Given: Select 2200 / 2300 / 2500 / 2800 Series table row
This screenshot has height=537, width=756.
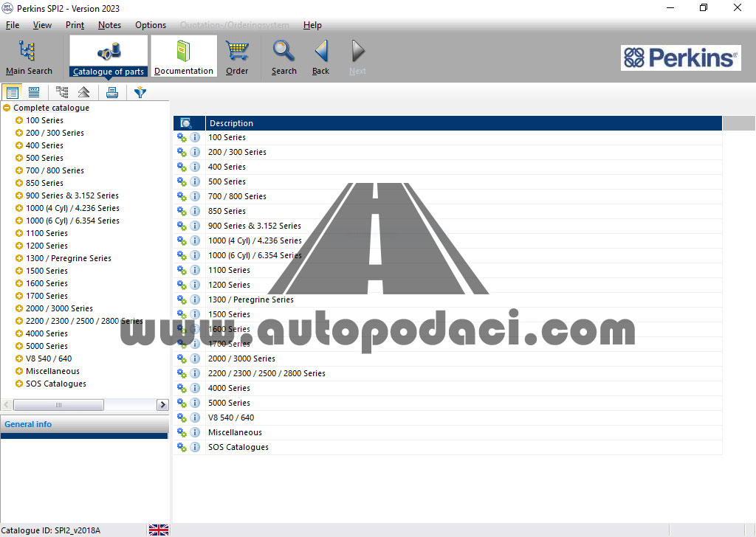Looking at the screenshot, I should (448, 373).
